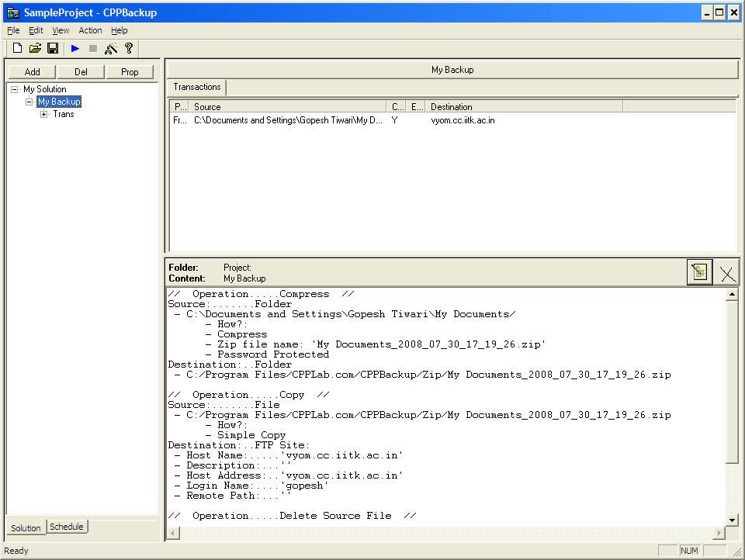The height and width of the screenshot is (560, 745).
Task: Click the Ready status bar text
Action: 16,551
